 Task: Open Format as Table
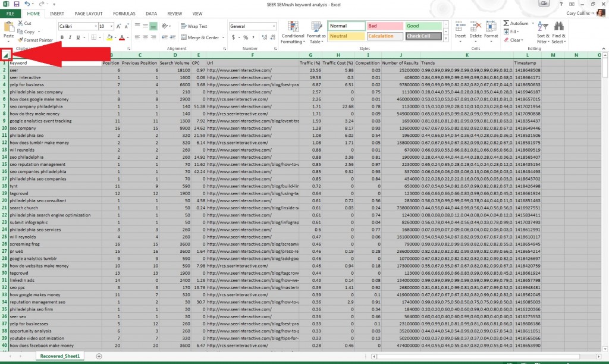click(x=316, y=33)
